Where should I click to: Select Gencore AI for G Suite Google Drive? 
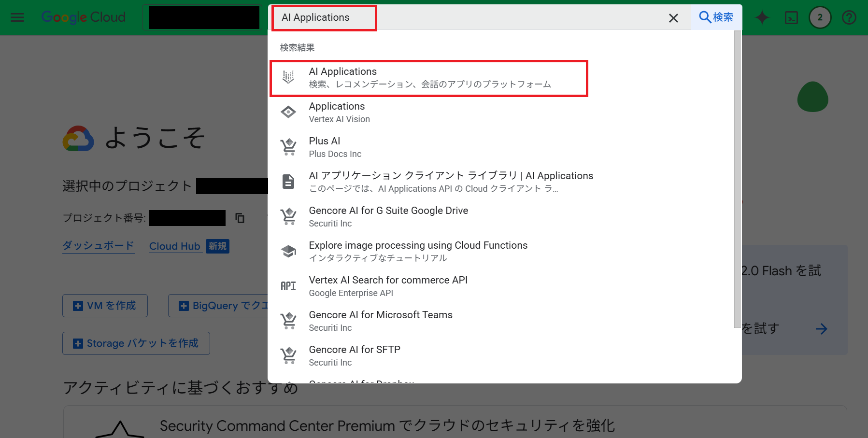(501, 217)
